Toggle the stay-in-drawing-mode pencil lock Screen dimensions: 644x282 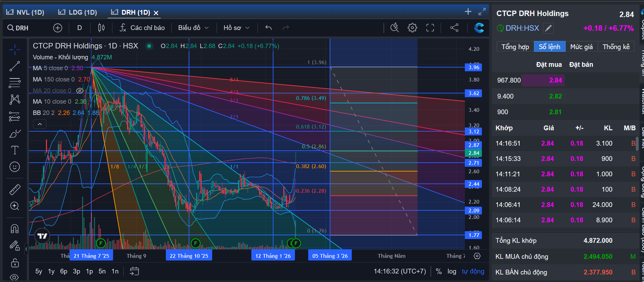point(15,246)
